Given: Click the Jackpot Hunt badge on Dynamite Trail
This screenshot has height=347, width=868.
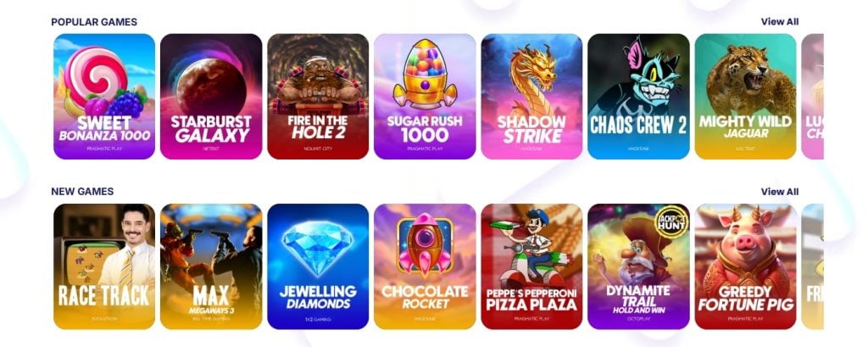Looking at the screenshot, I should [670, 222].
